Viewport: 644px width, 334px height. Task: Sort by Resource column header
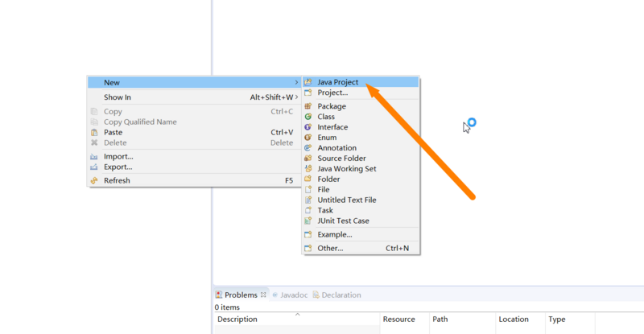coord(405,320)
